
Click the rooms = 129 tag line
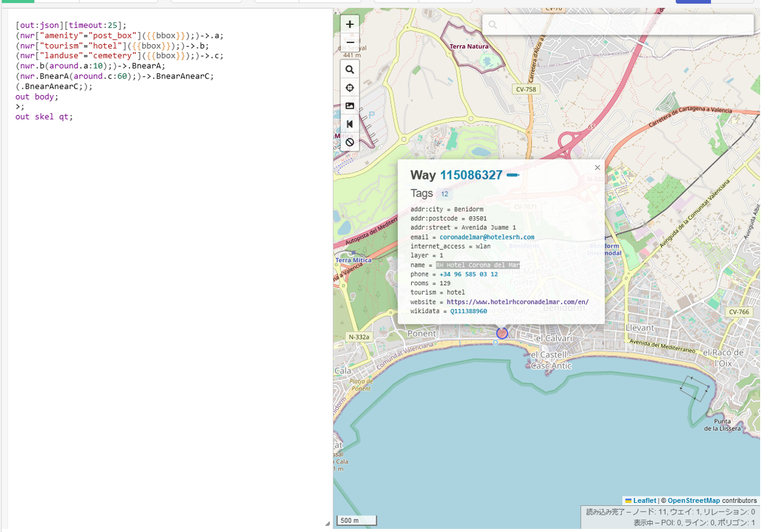coord(430,283)
